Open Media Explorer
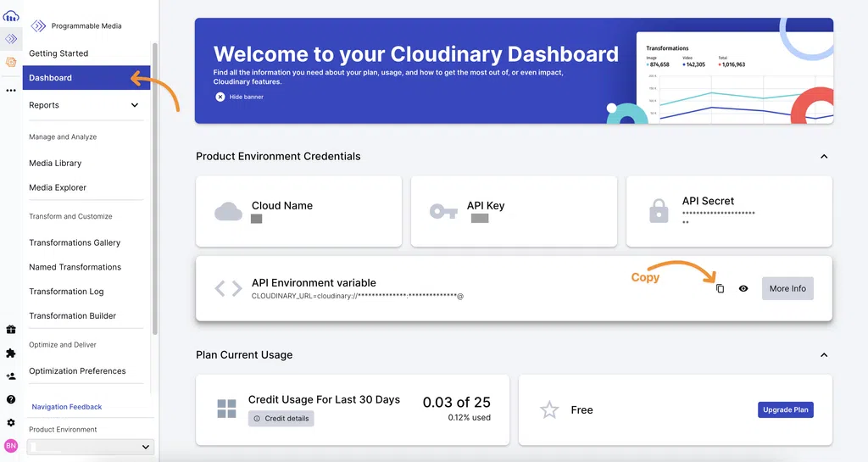The width and height of the screenshot is (868, 462). (x=58, y=187)
